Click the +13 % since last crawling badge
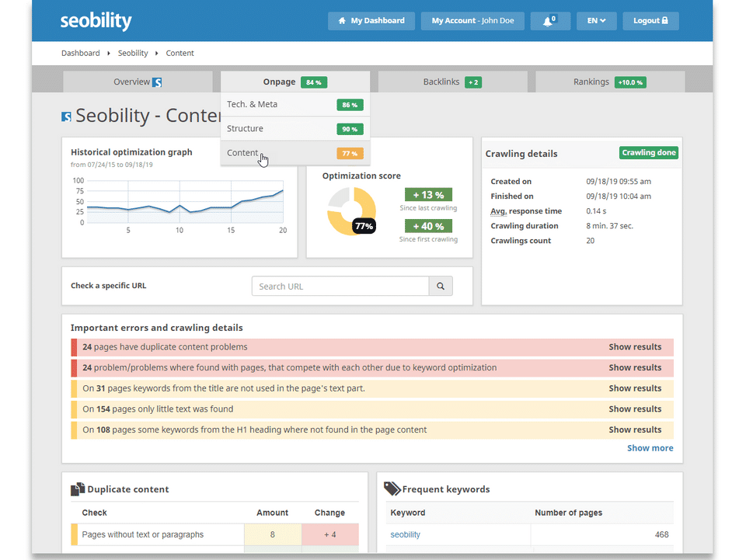Viewport: 746px width, 560px height. [428, 195]
